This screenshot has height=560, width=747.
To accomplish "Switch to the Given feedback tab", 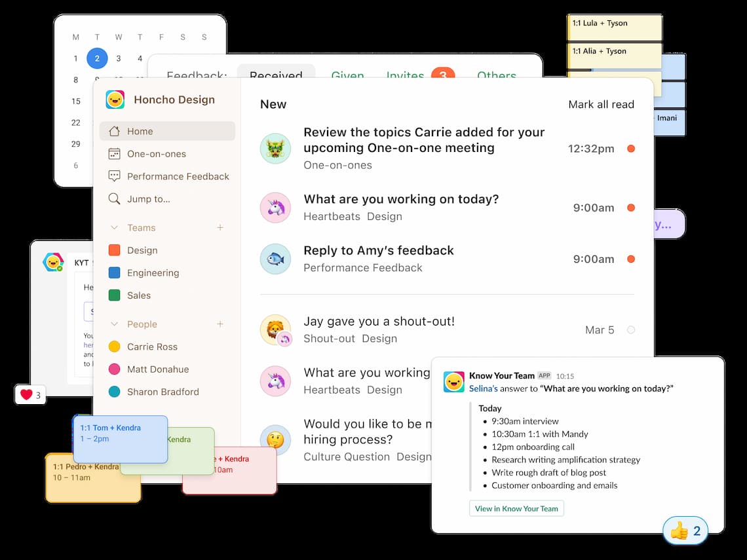I will 347,75.
